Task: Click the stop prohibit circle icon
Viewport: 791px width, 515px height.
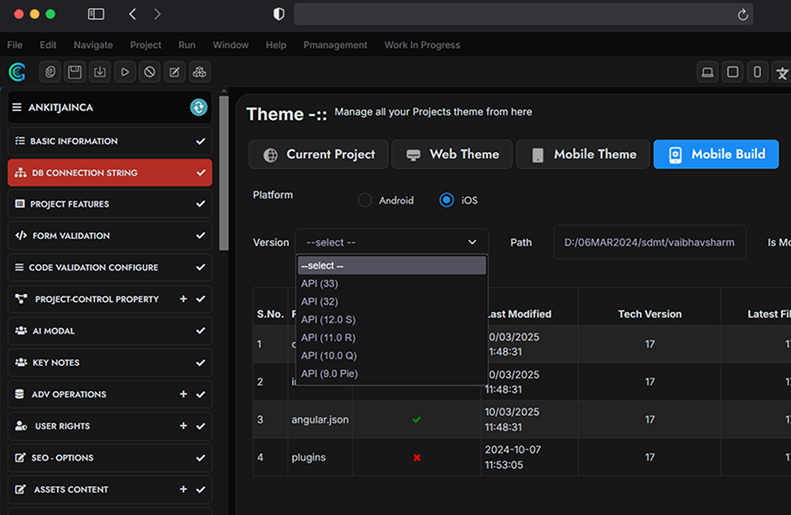Action: tap(149, 72)
